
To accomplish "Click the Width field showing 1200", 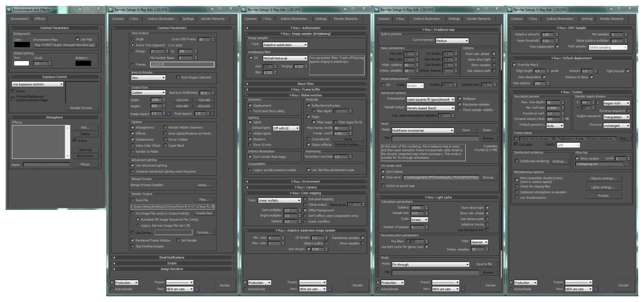I will point(156,100).
